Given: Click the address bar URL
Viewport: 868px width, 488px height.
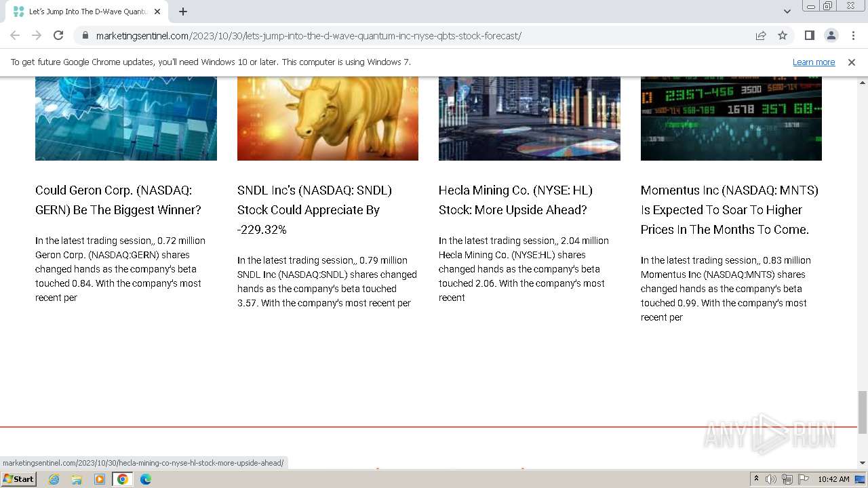Looking at the screenshot, I should tap(309, 36).
